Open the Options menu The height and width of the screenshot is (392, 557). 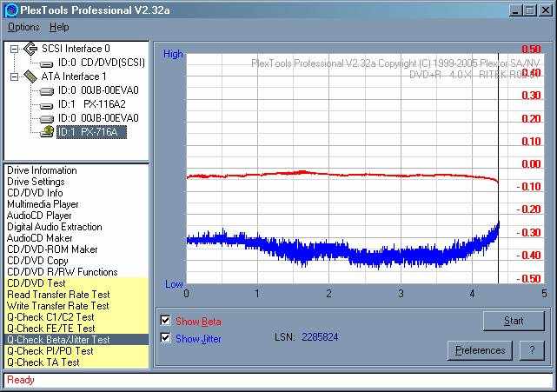click(23, 27)
